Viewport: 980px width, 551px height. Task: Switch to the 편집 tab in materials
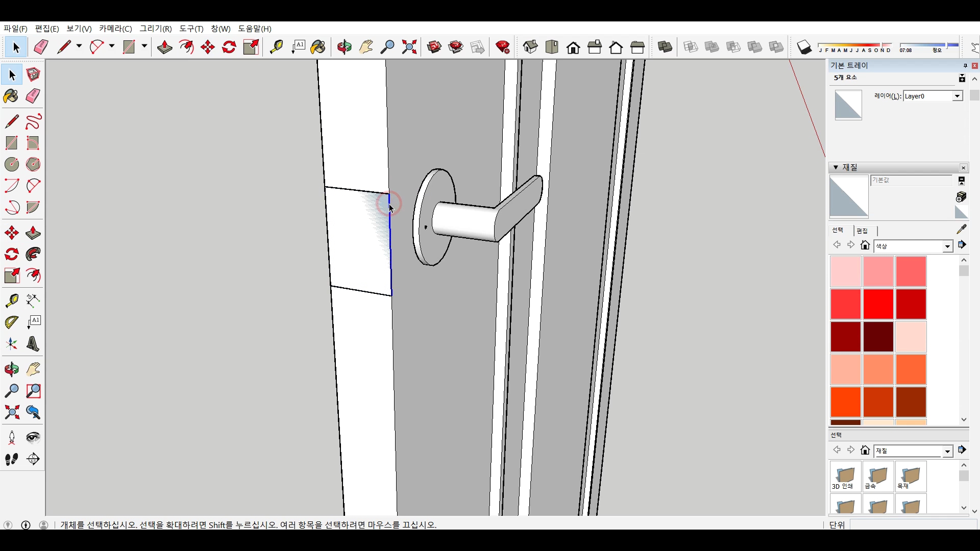click(x=862, y=231)
